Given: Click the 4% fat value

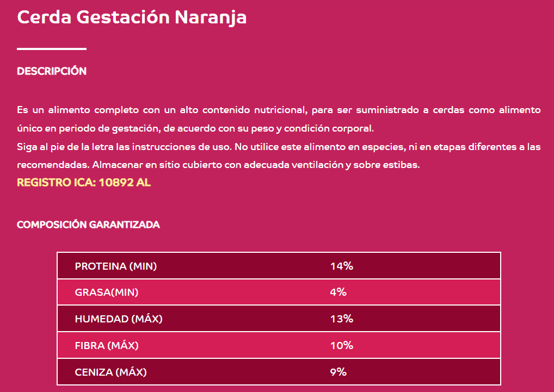Looking at the screenshot, I should click(338, 292).
